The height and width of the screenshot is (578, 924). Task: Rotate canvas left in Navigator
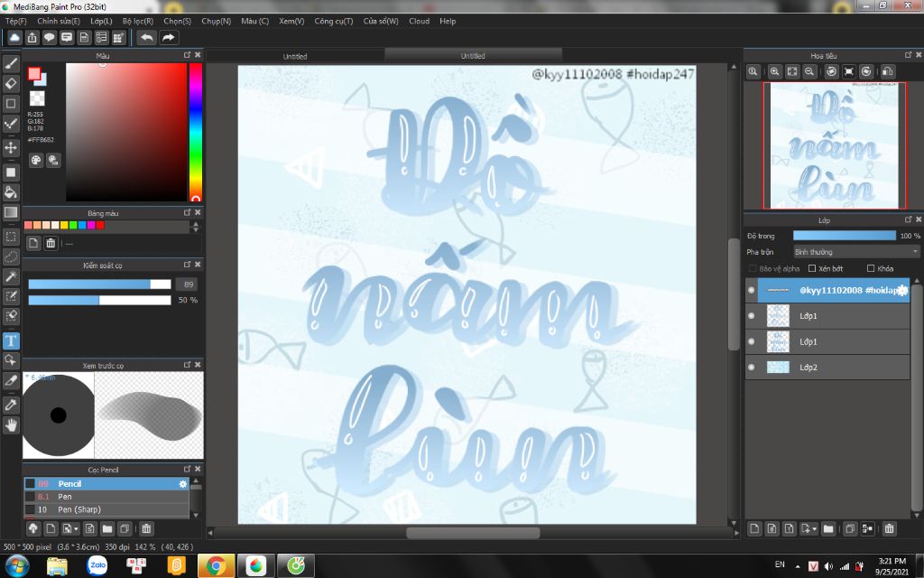click(x=831, y=71)
